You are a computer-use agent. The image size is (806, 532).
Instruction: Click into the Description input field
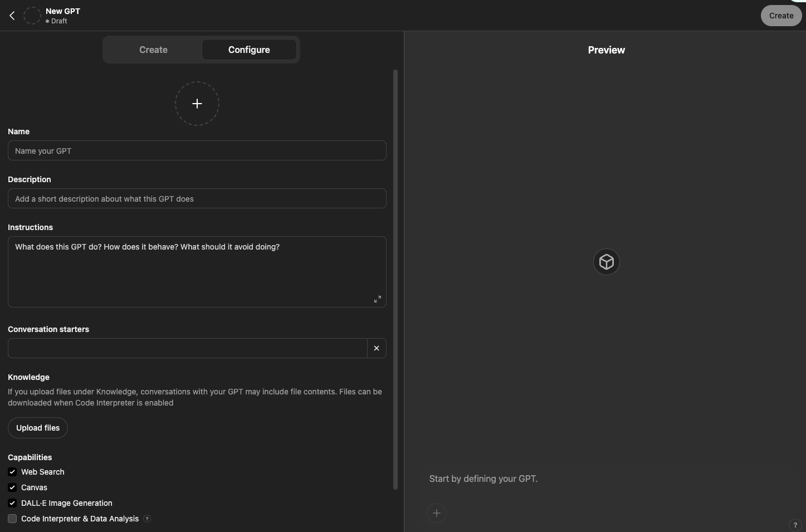tap(197, 199)
